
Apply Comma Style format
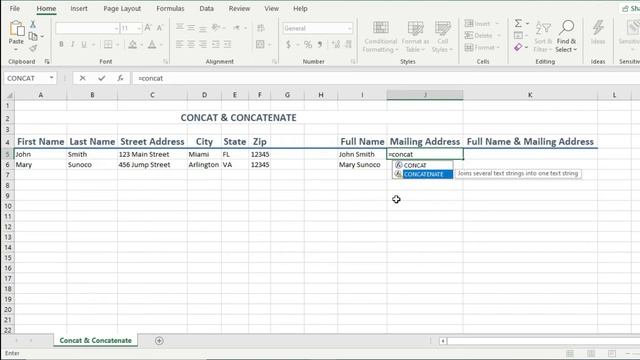(320, 44)
